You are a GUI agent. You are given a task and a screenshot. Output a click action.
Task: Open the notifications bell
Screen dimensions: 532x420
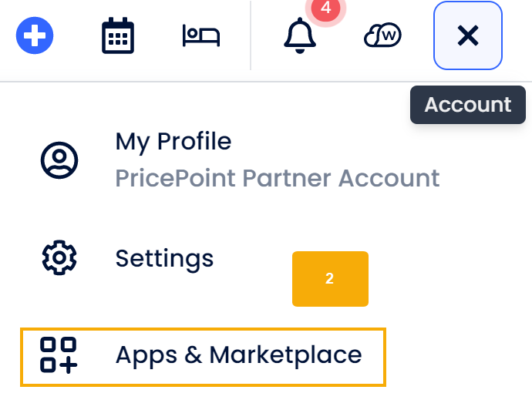point(300,35)
